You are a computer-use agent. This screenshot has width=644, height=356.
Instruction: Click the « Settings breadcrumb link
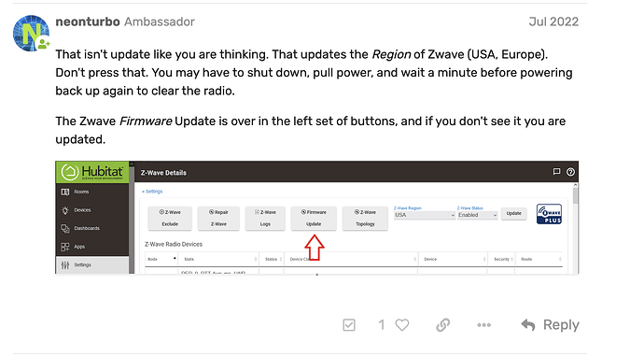tap(152, 192)
